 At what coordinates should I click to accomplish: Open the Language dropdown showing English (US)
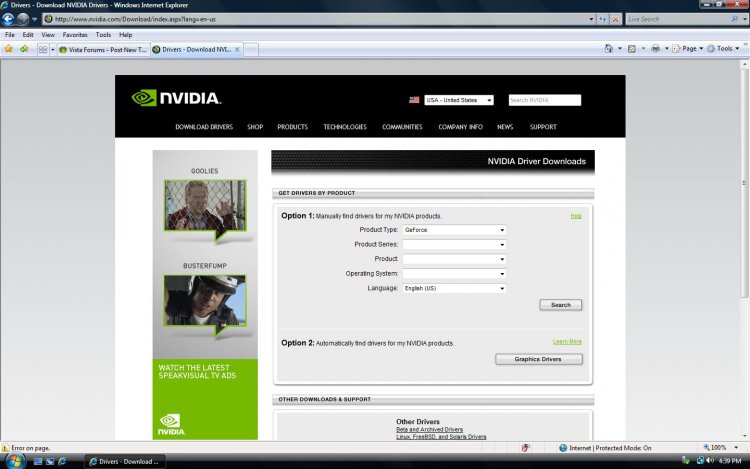tap(454, 288)
